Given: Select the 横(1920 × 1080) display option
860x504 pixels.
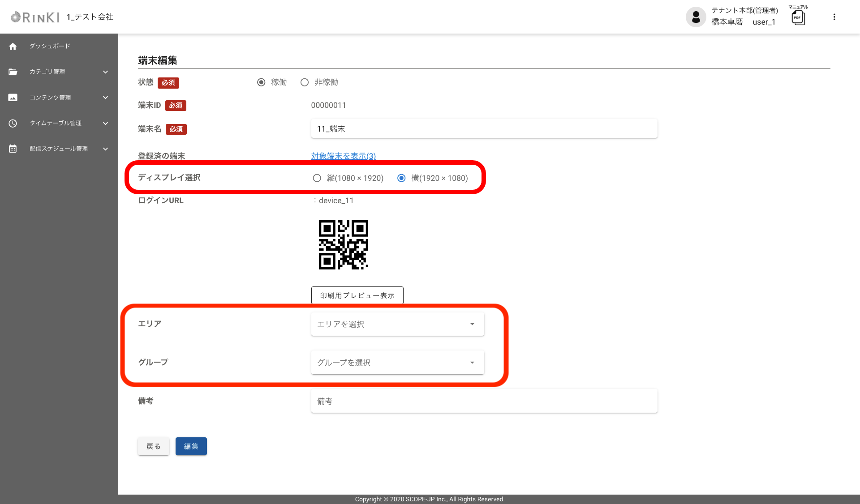Looking at the screenshot, I should point(401,178).
